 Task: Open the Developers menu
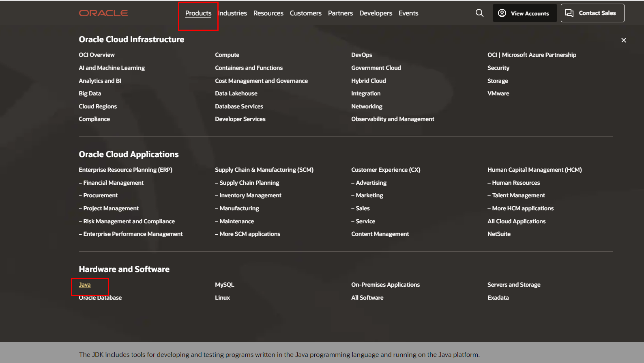click(x=376, y=13)
